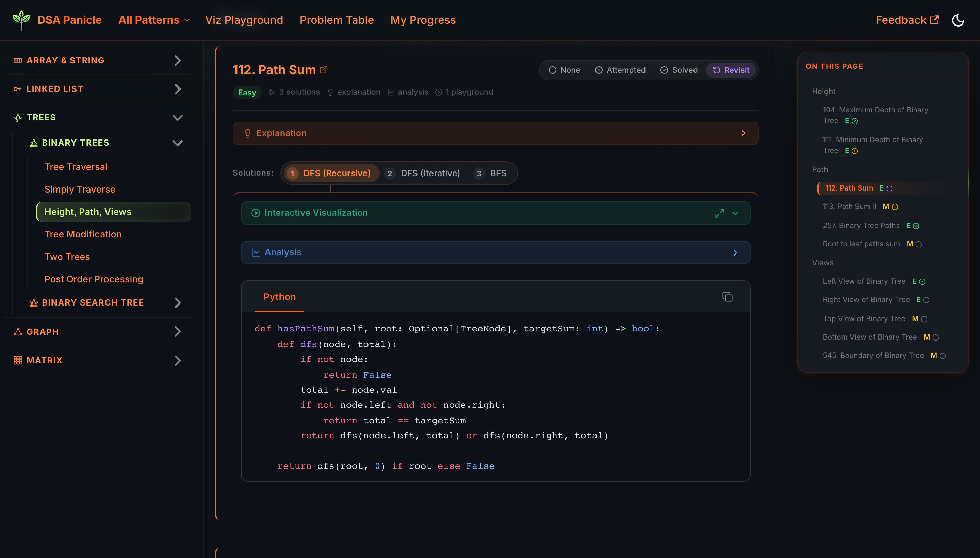The width and height of the screenshot is (980, 558).
Task: Click the Binary Trees section icon
Action: point(34,143)
